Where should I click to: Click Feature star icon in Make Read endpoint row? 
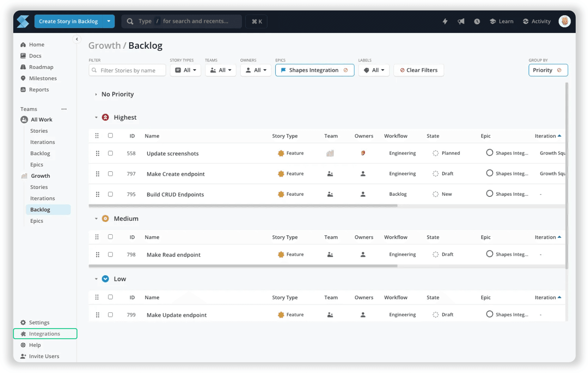pyautogui.click(x=281, y=254)
